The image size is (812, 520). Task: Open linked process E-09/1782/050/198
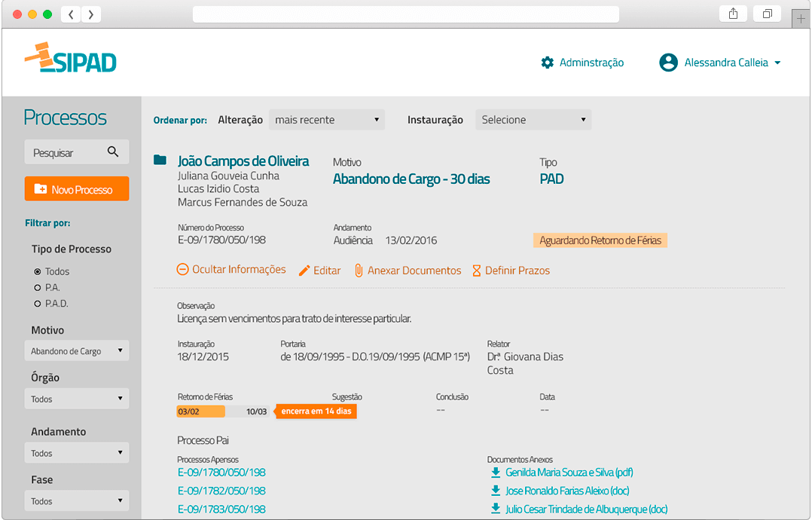(x=221, y=491)
